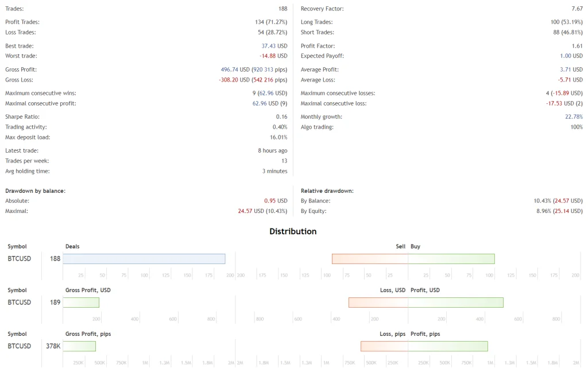
Task: Click the blue Deals bar for BTCUSD
Action: (144, 259)
